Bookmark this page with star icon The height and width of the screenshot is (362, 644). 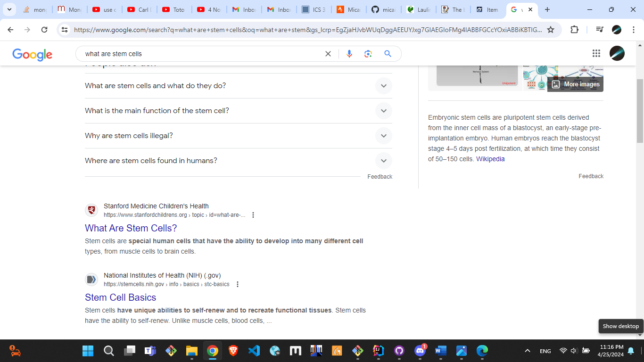(551, 30)
